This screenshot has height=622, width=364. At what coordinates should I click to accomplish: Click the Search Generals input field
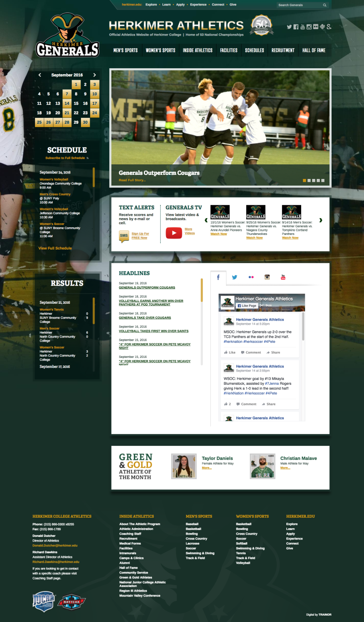(x=298, y=5)
